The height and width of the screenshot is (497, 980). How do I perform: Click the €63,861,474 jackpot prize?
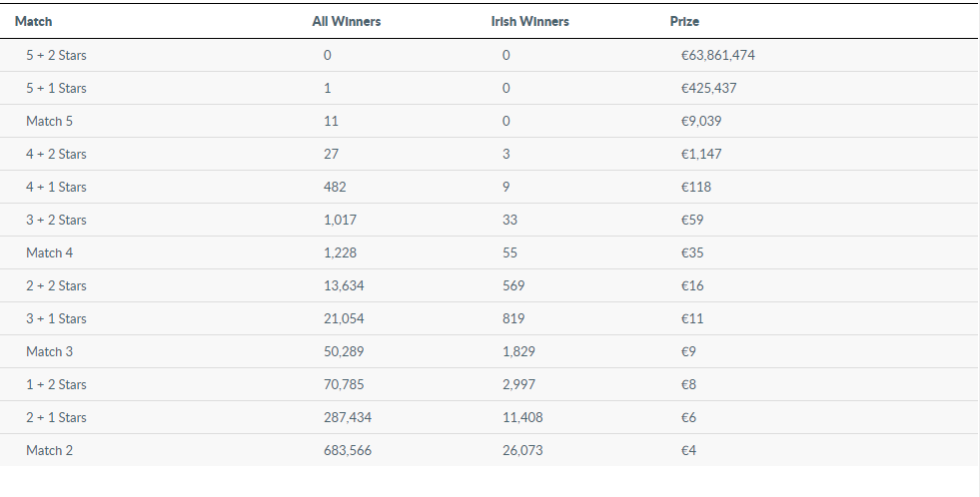click(717, 55)
